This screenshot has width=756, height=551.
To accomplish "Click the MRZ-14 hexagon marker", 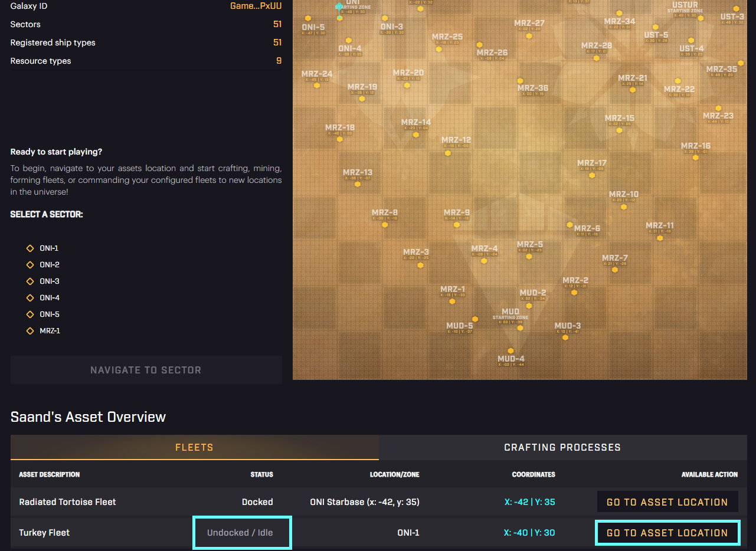I will 417,135.
